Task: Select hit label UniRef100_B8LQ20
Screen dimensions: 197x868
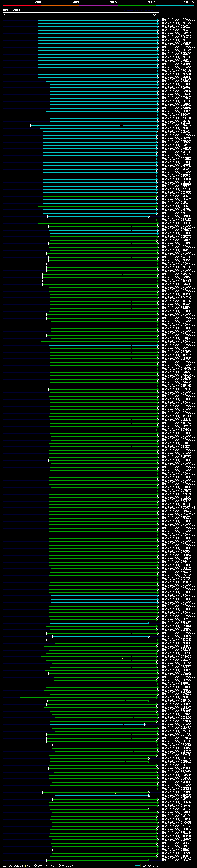Action: tap(177, 132)
